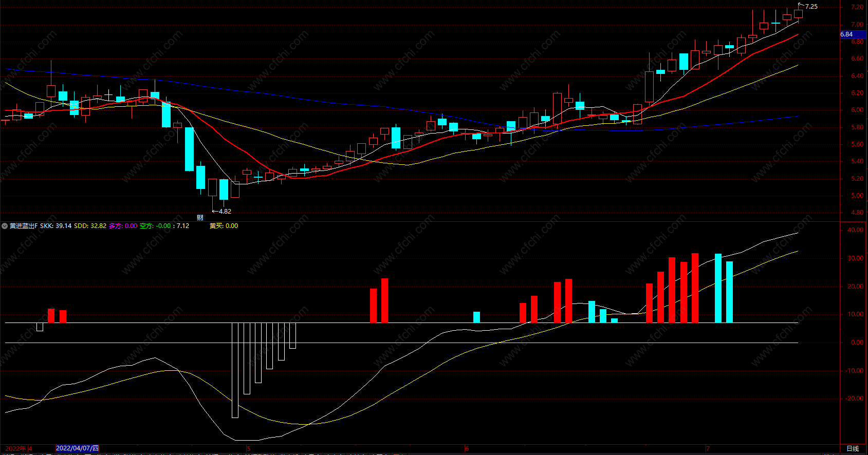Viewport: 868px width, 455px height.
Task: Click the 5.00 price axis label
Action: [x=857, y=196]
